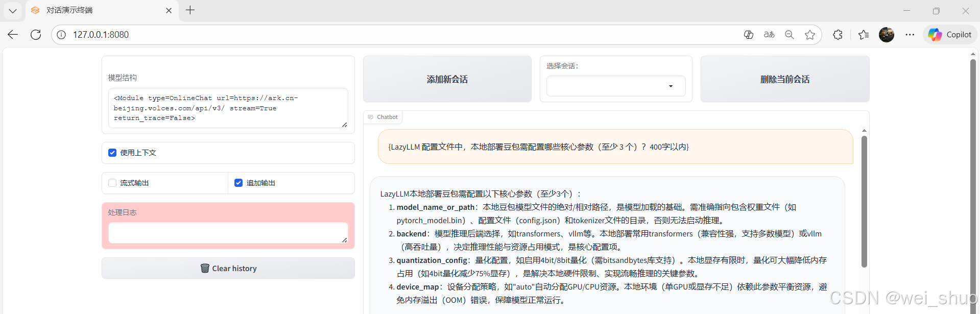Open a new browser tab
Screen dimensions: 980x314
(190, 10)
